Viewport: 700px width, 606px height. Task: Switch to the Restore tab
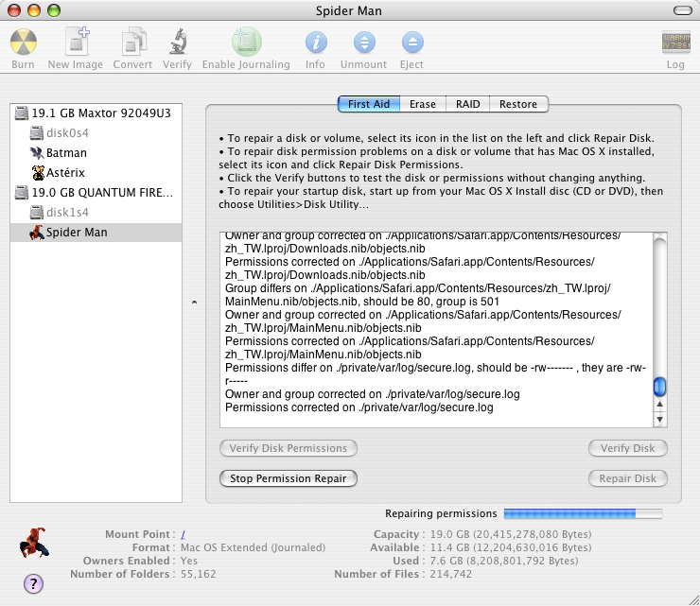point(518,104)
